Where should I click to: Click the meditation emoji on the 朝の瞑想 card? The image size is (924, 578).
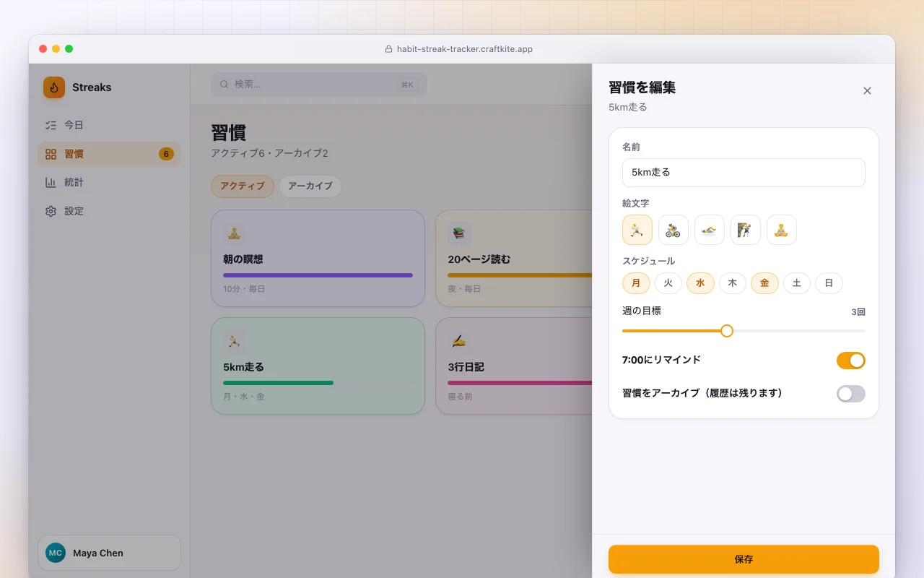(x=234, y=233)
